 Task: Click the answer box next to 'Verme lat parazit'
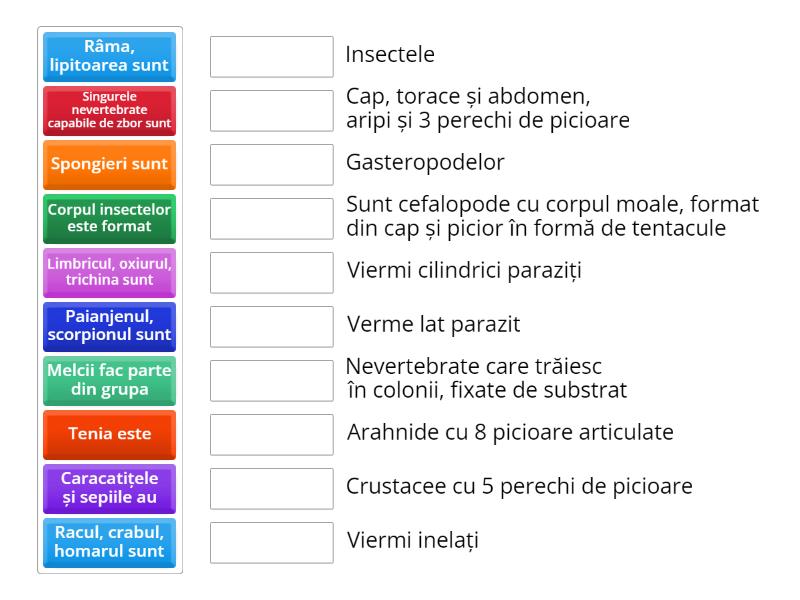tap(270, 326)
